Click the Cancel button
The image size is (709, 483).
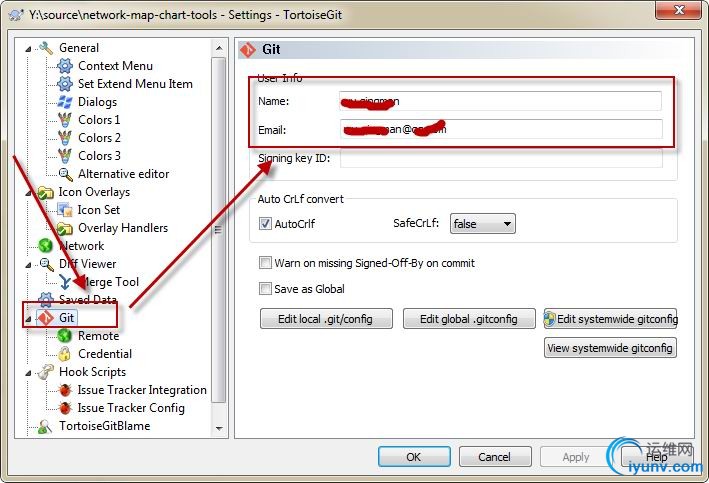[x=495, y=457]
